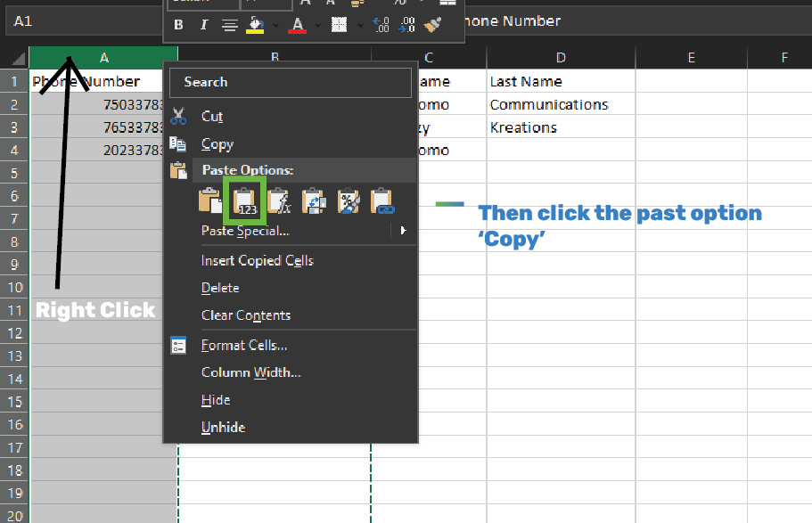Click the clipboard icon beside Paste Options
The width and height of the screenshot is (812, 523).
[x=178, y=170]
